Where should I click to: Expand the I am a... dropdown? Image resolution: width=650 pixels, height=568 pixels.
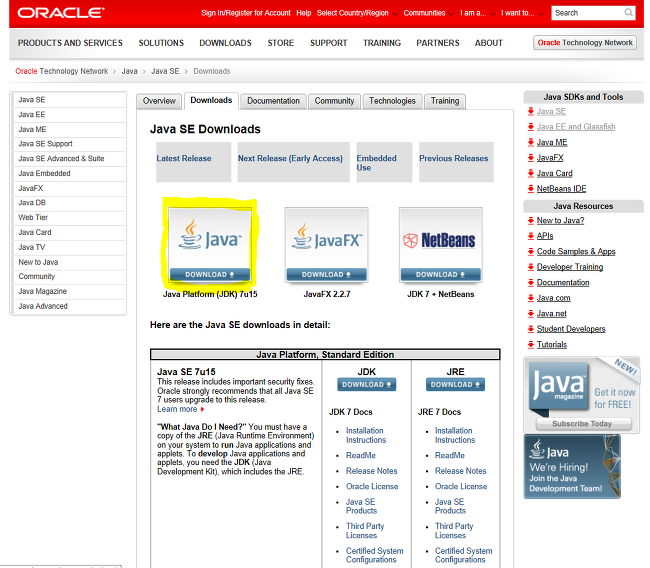[477, 13]
